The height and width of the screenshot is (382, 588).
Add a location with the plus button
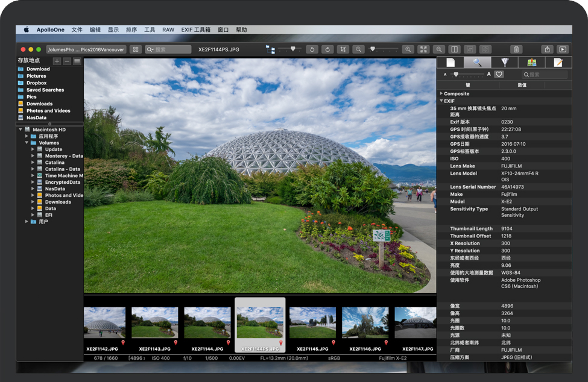(x=57, y=61)
